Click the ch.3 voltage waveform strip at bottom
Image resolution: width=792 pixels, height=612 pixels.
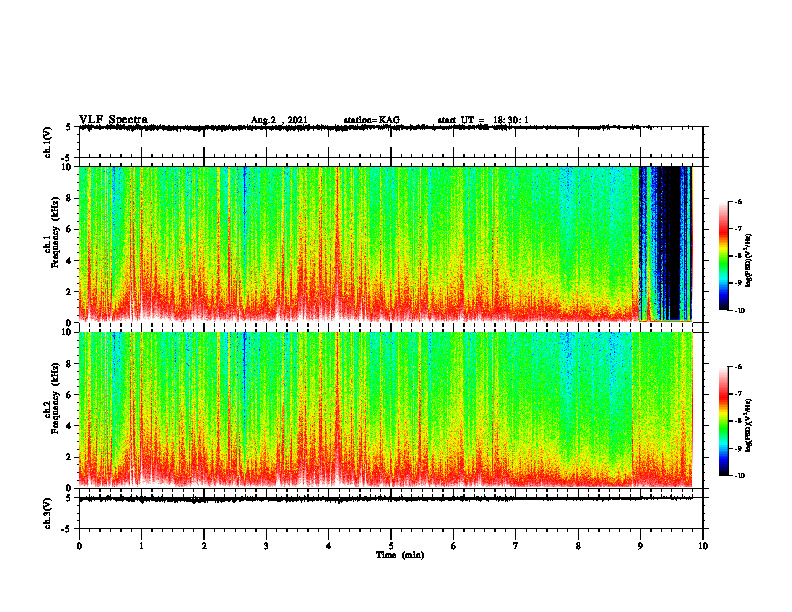[390, 513]
